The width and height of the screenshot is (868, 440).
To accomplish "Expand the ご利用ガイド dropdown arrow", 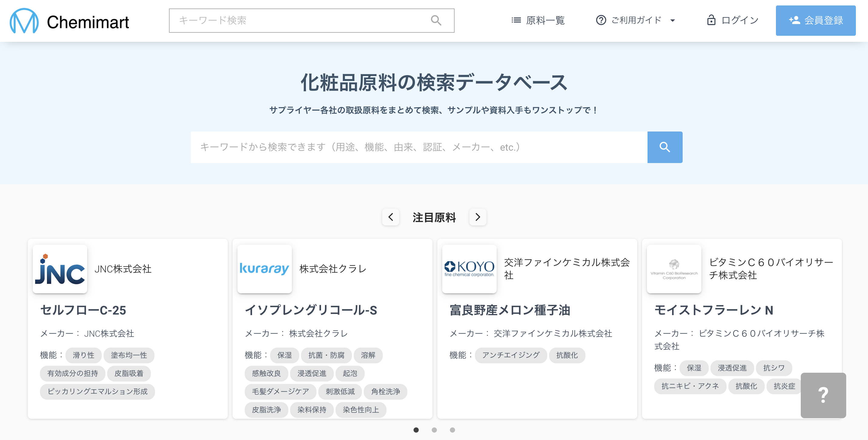I will point(673,21).
